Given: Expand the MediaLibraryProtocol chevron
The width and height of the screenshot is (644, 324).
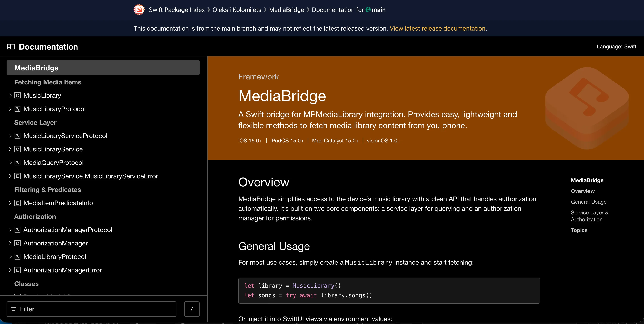Looking at the screenshot, I should (10, 257).
